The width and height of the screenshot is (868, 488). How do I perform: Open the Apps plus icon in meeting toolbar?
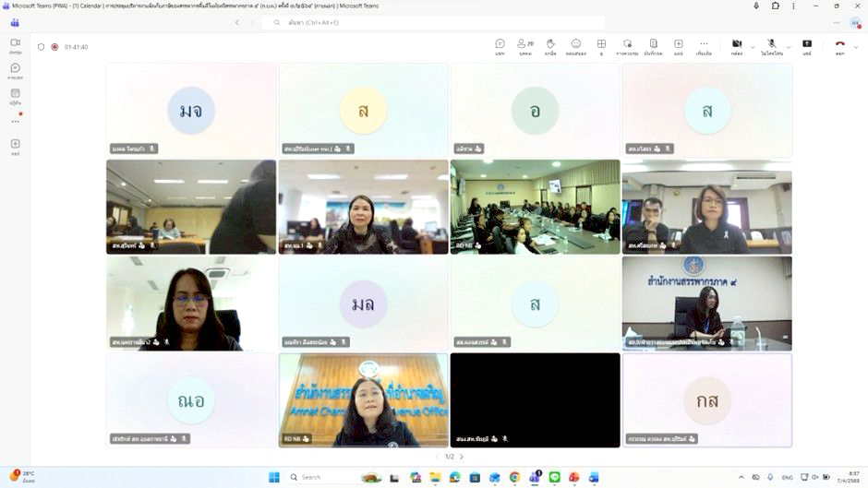(678, 46)
